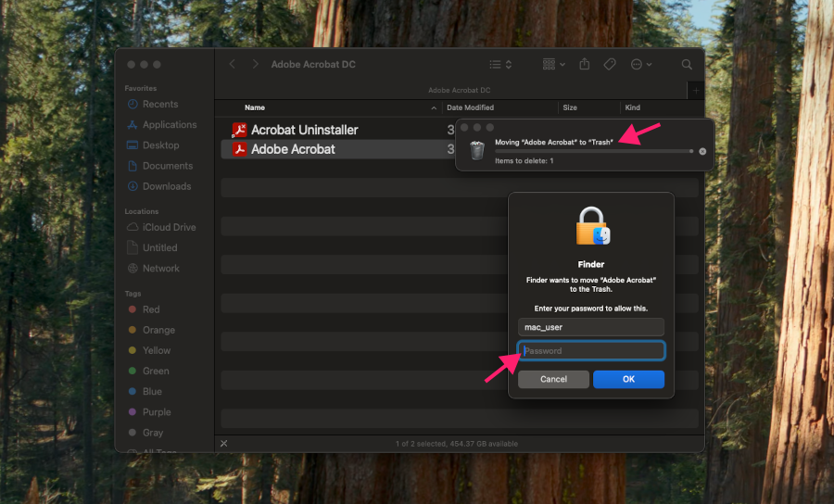Cancel the Finder authentication dialog
The height and width of the screenshot is (504, 834).
(554, 379)
